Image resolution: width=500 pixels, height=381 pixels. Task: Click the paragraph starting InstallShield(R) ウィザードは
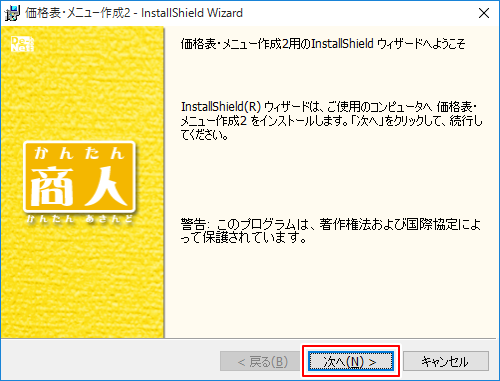point(332,121)
